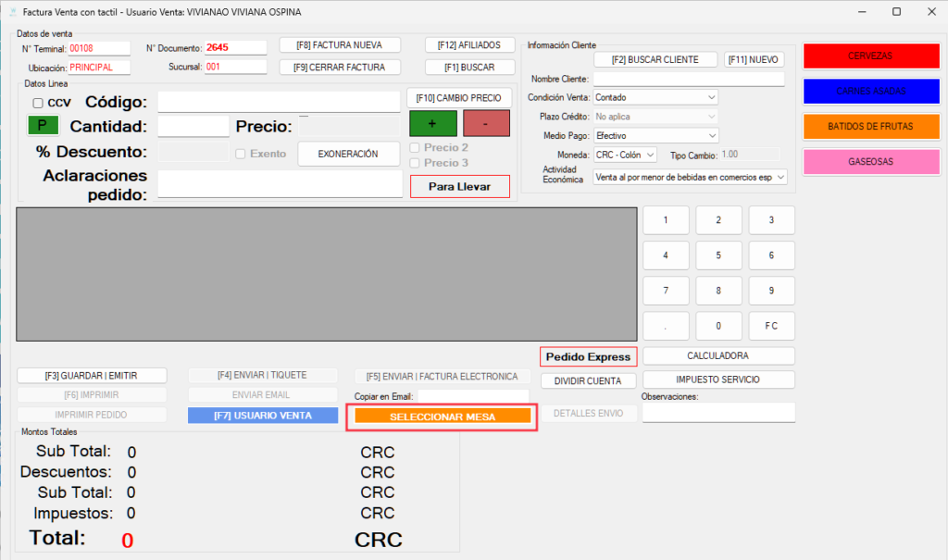Tap number 0 on the numeric keypad

718,325
